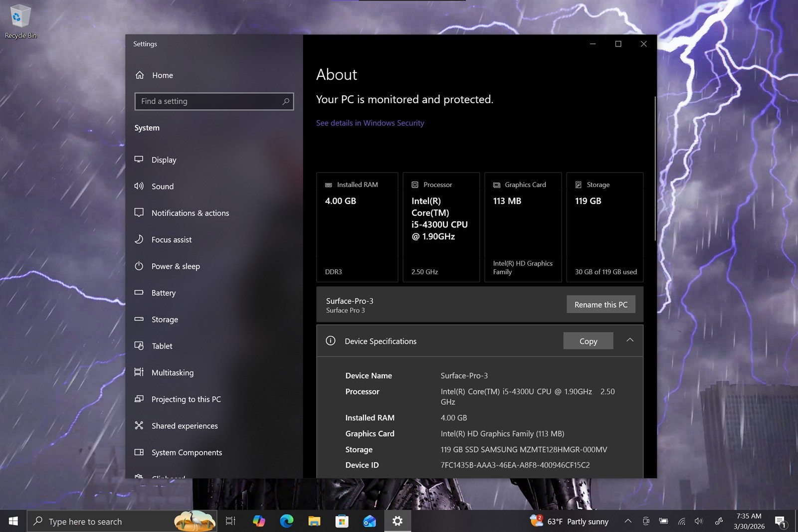
Task: Click the Installed RAM chip icon
Action: click(329, 185)
